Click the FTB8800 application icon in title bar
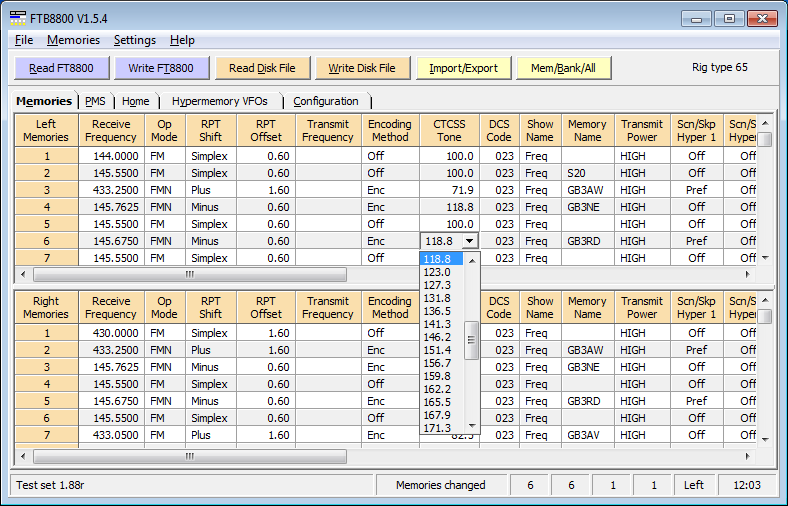This screenshot has width=788, height=506. click(19, 18)
